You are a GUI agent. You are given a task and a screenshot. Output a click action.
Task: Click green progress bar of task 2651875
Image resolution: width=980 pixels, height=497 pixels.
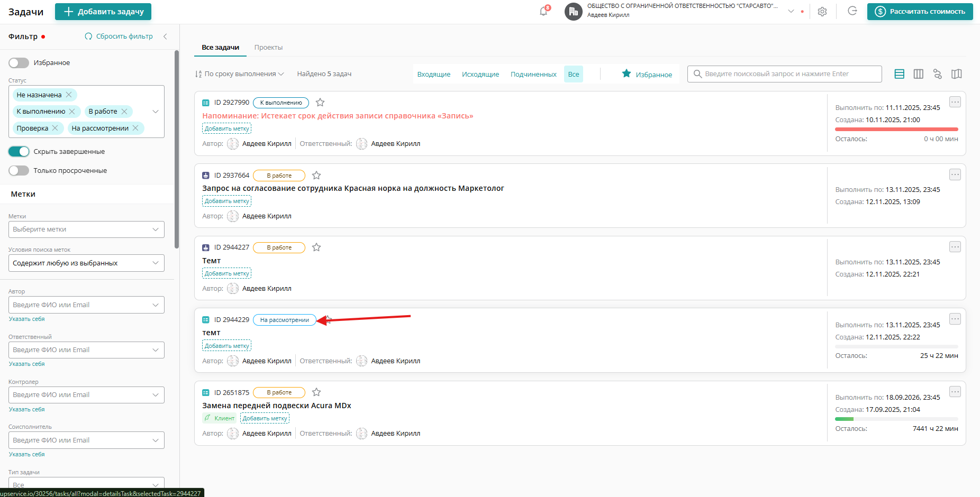click(x=896, y=419)
